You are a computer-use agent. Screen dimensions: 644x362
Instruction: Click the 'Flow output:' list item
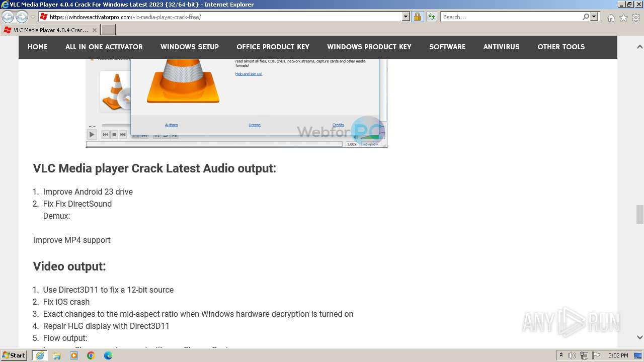point(65,338)
